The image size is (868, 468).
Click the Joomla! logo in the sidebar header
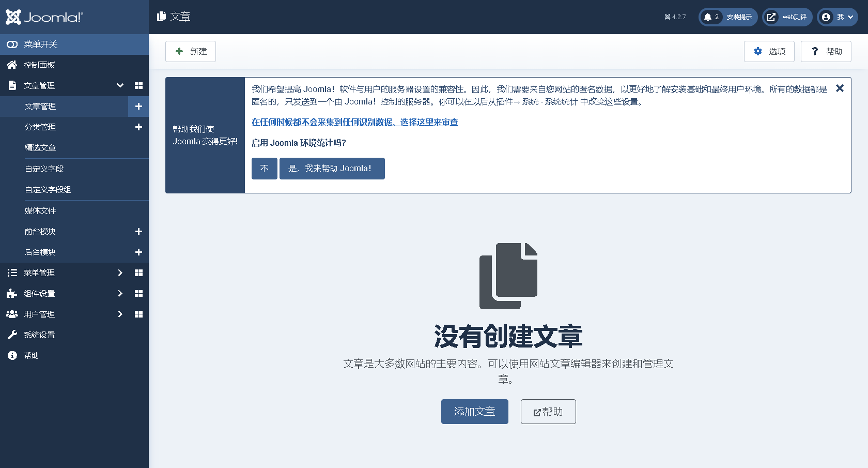[x=44, y=17]
